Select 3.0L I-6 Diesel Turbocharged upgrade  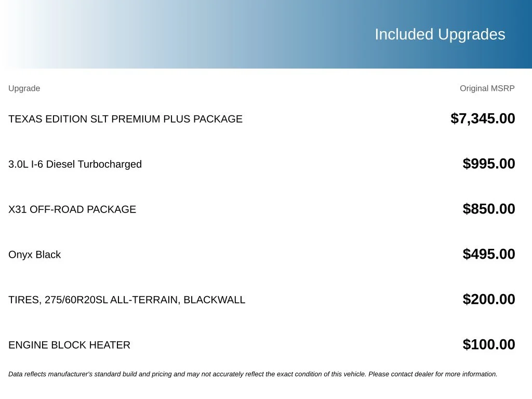coord(75,164)
